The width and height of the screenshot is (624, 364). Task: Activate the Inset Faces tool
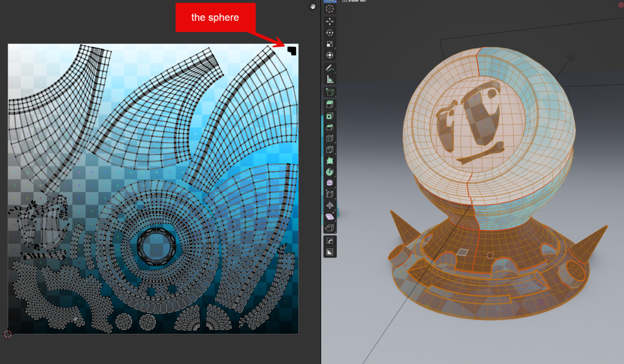(330, 116)
